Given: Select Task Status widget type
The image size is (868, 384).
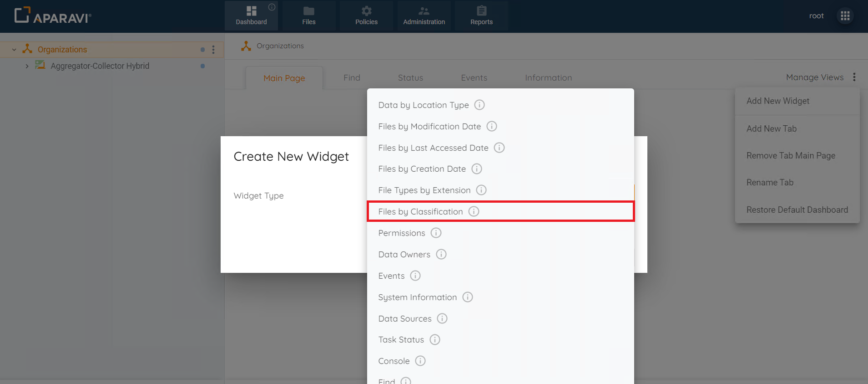Looking at the screenshot, I should 401,339.
